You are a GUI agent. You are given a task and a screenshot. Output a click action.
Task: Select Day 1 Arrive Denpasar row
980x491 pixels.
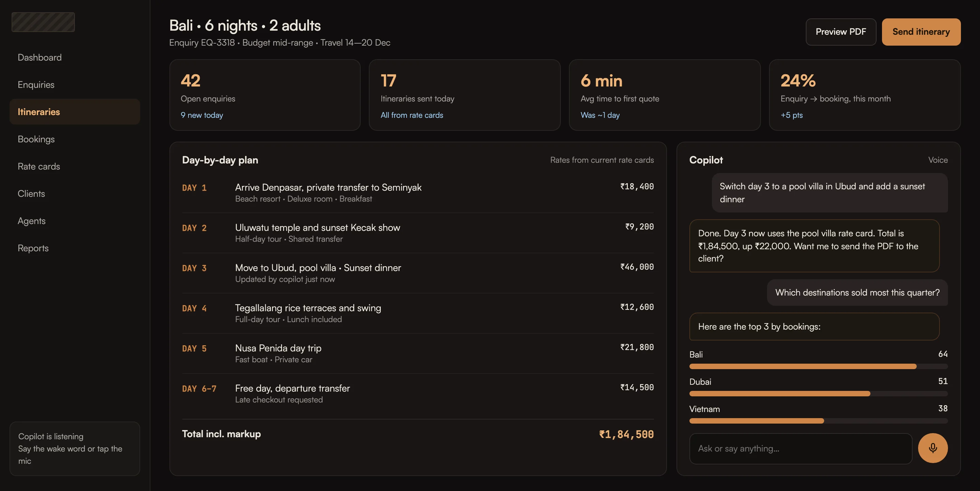(418, 193)
